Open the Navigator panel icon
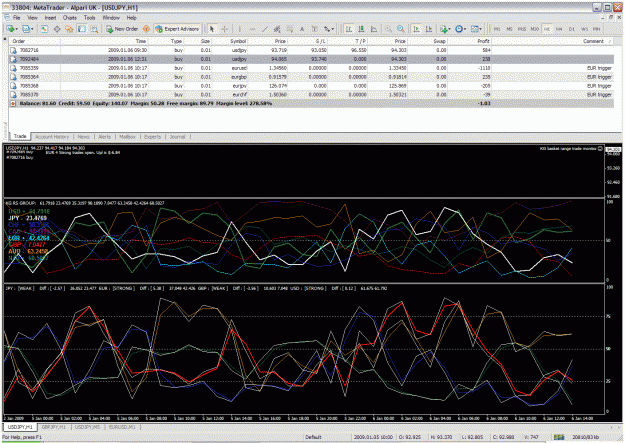This screenshot has width=625, height=443. point(69,29)
